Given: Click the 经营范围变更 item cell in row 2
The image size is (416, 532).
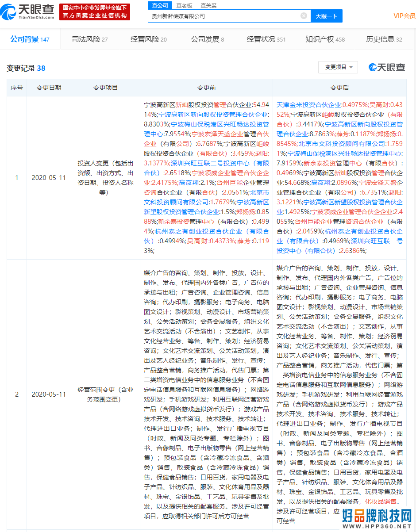Looking at the screenshot, I should tap(105, 394).
